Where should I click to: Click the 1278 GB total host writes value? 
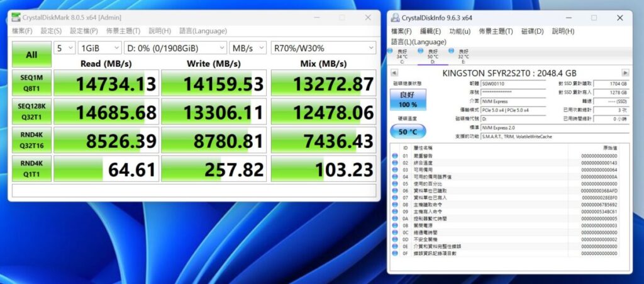click(611, 93)
